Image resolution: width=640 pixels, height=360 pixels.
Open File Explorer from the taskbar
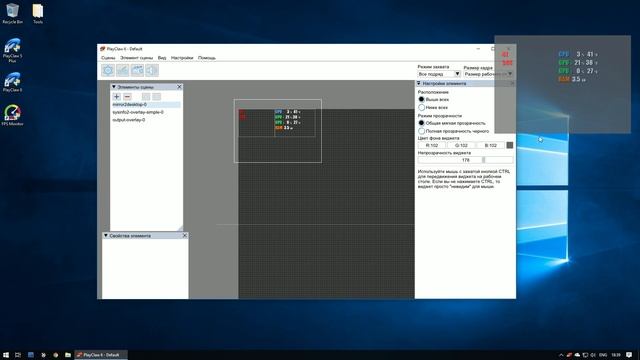(68, 355)
